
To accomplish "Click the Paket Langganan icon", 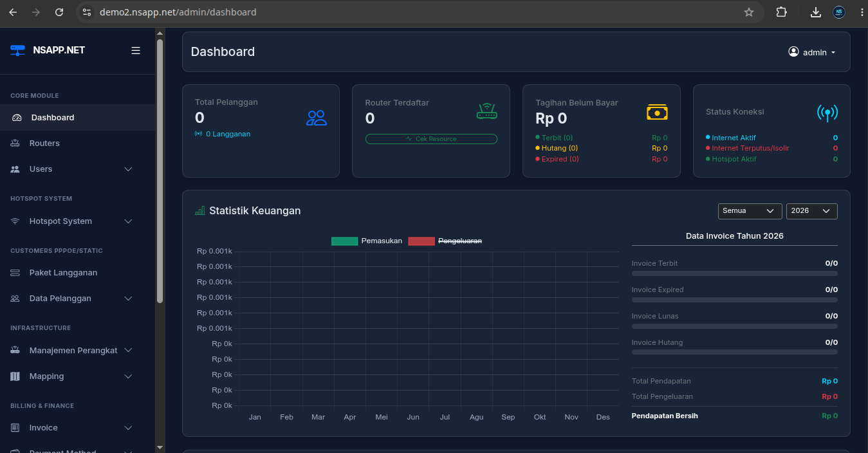I will [x=15, y=273].
